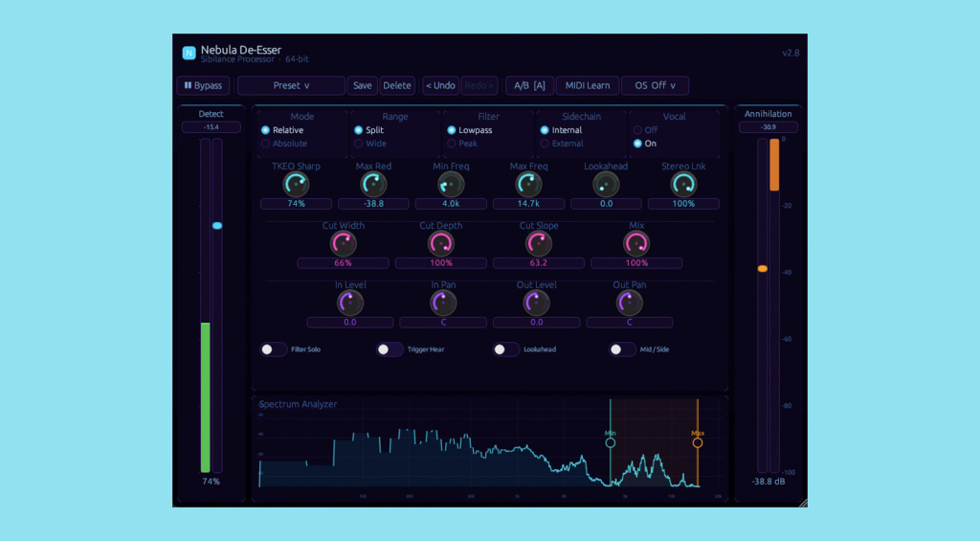The height and width of the screenshot is (541, 980).
Task: Click the In Level knob
Action: [x=350, y=304]
